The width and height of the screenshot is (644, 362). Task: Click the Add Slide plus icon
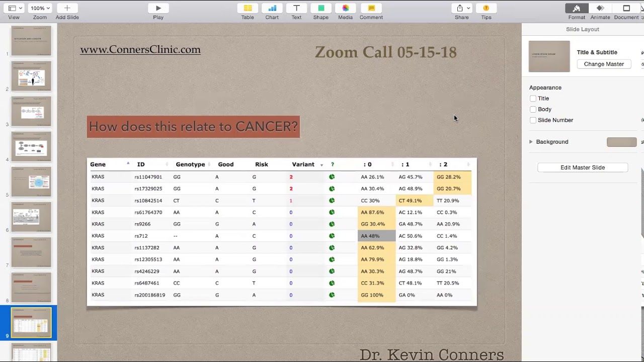pyautogui.click(x=67, y=8)
